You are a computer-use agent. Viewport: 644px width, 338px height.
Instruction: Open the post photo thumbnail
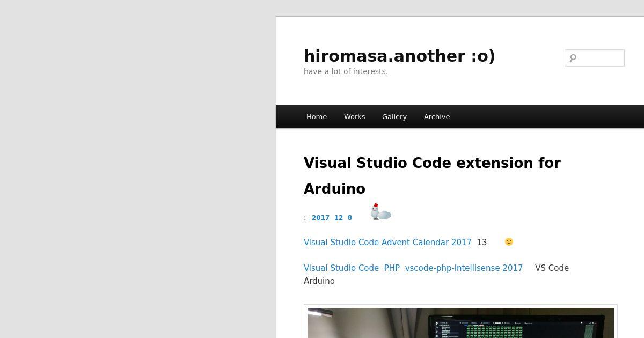pos(460,322)
